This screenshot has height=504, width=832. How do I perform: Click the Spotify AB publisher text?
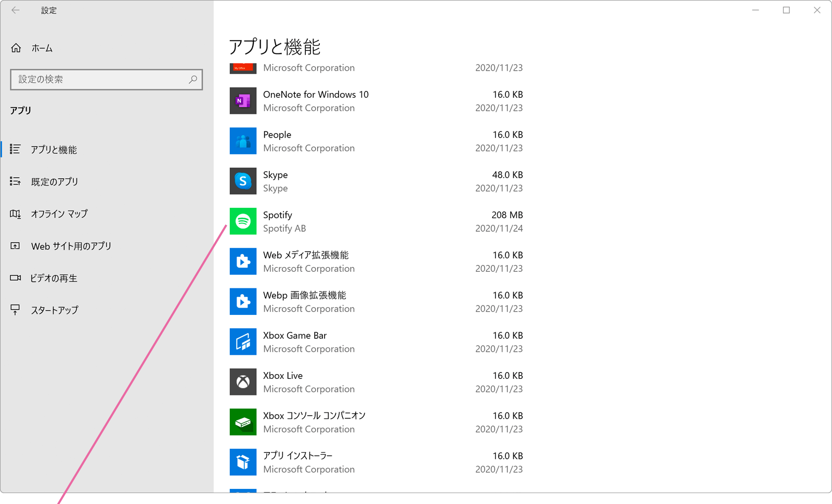click(284, 228)
